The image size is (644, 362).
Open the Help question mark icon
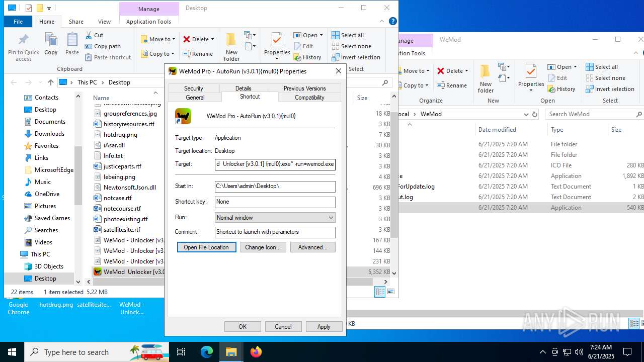pos(393,21)
